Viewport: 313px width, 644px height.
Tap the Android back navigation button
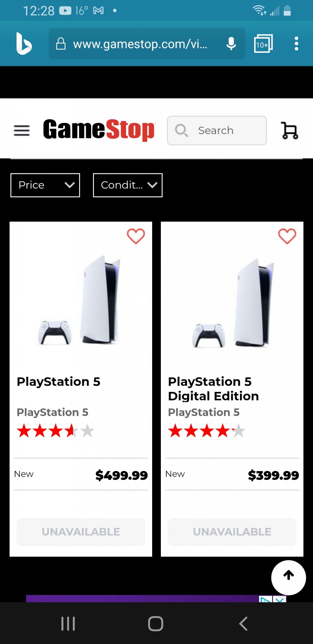pos(243,624)
